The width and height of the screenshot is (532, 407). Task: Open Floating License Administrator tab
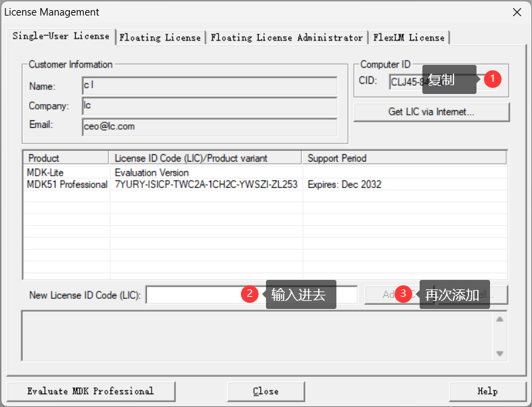tap(287, 38)
